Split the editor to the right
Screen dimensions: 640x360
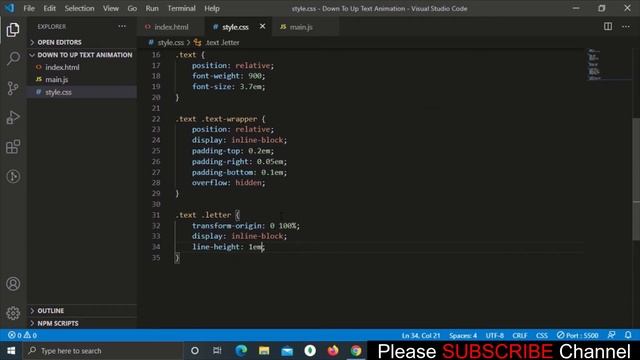coord(608,27)
